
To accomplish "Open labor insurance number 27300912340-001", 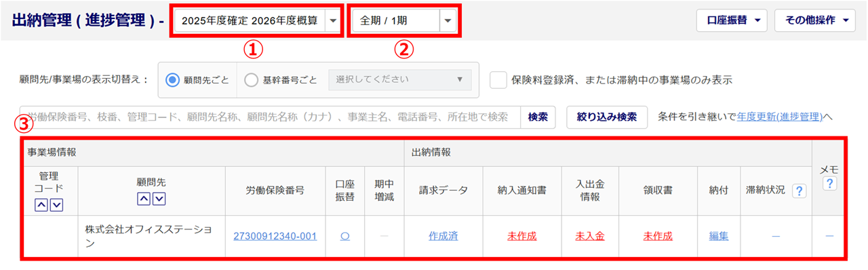I will (x=275, y=236).
